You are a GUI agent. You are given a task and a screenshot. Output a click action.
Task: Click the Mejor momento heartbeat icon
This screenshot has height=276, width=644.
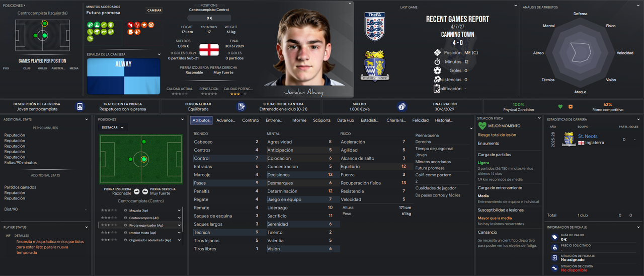click(482, 126)
